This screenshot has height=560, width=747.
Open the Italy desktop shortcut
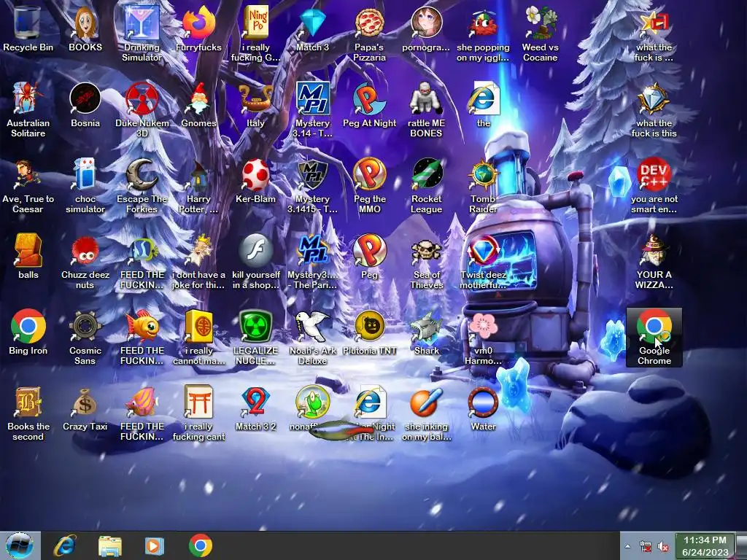255,105
